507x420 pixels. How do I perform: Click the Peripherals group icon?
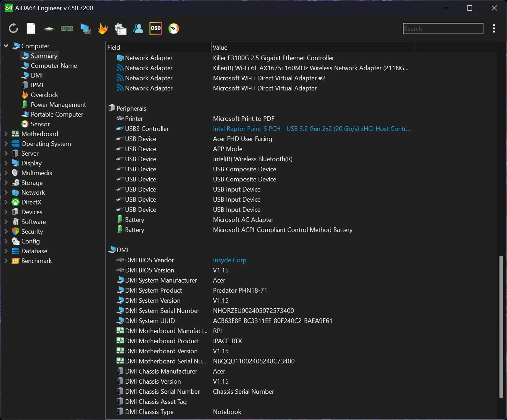tap(111, 108)
